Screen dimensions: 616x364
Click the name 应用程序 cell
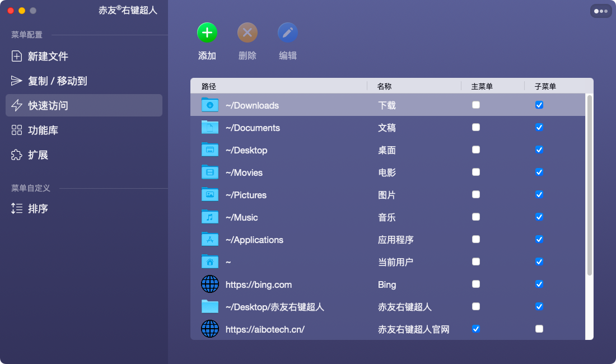[395, 240]
